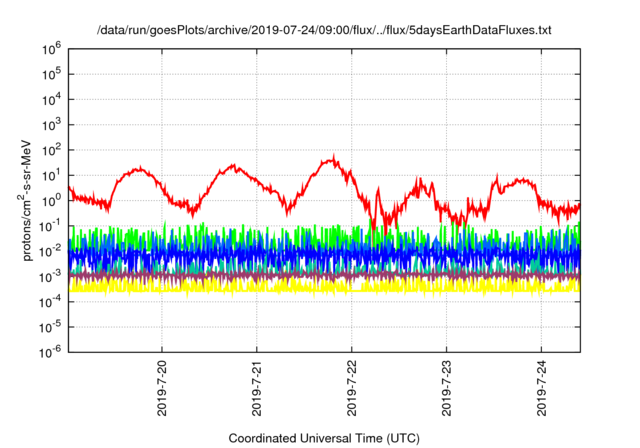Screen dimensions: 640x448
Task: Click the y-axis label 'protons/cm2-s-sr-MeV'
Action: tap(25, 201)
